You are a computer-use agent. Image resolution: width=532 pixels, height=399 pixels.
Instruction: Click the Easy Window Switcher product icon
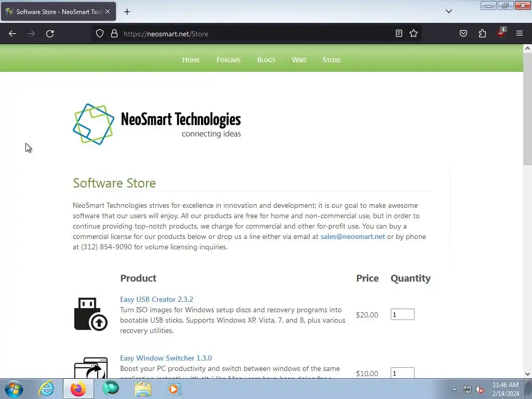90,367
